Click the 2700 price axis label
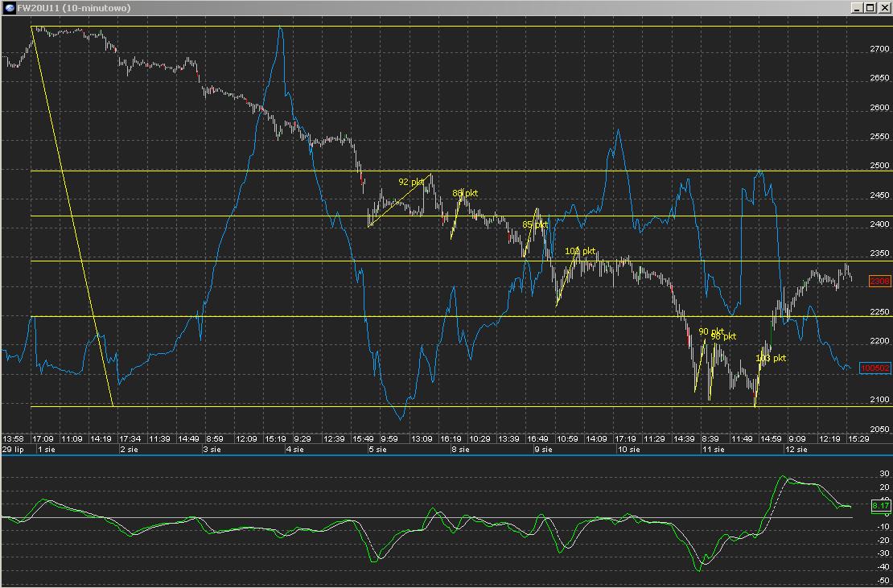 pos(880,50)
